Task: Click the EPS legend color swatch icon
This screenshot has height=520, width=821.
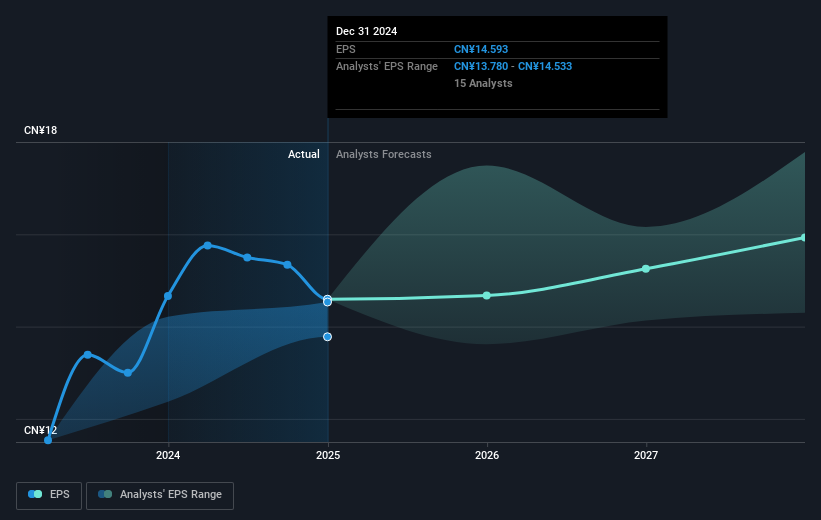Action: (x=35, y=494)
